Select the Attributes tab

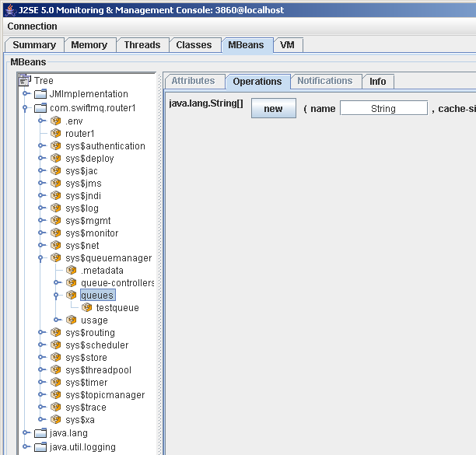click(193, 81)
